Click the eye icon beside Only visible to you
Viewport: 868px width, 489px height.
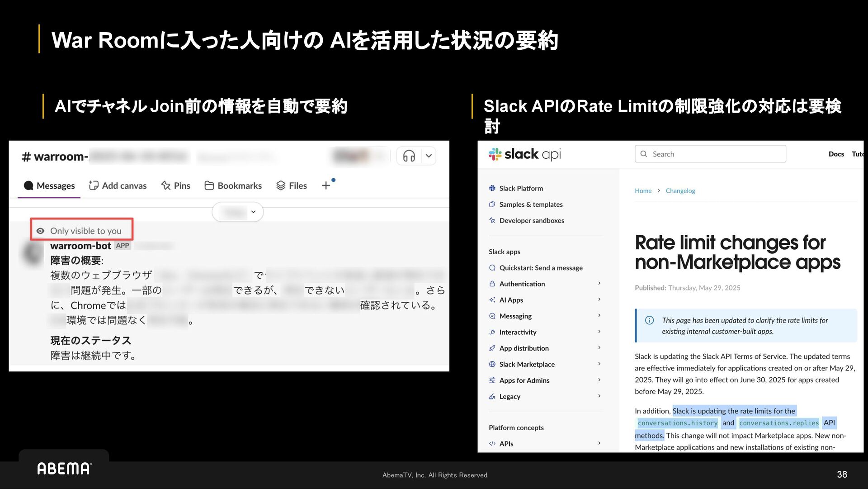pos(41,231)
